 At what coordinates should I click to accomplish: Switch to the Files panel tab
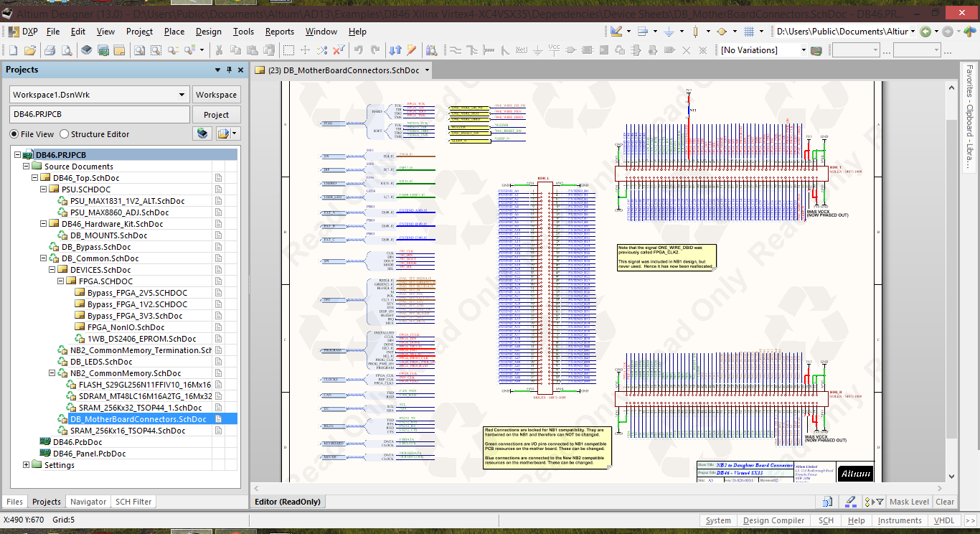[x=14, y=502]
